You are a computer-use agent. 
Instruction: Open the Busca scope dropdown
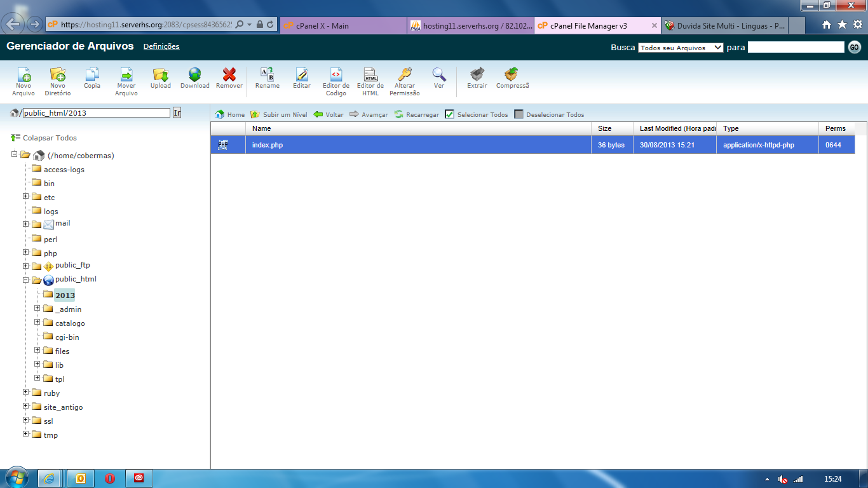pyautogui.click(x=681, y=48)
